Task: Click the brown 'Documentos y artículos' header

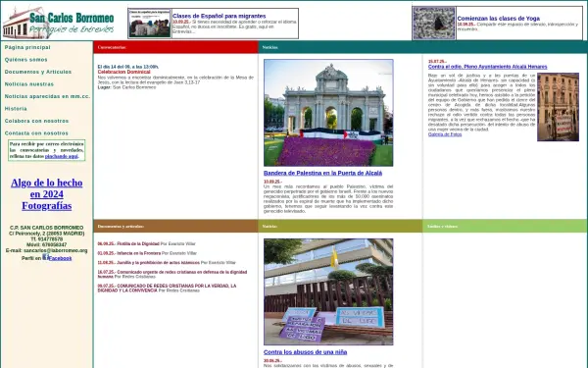Action: [175, 226]
